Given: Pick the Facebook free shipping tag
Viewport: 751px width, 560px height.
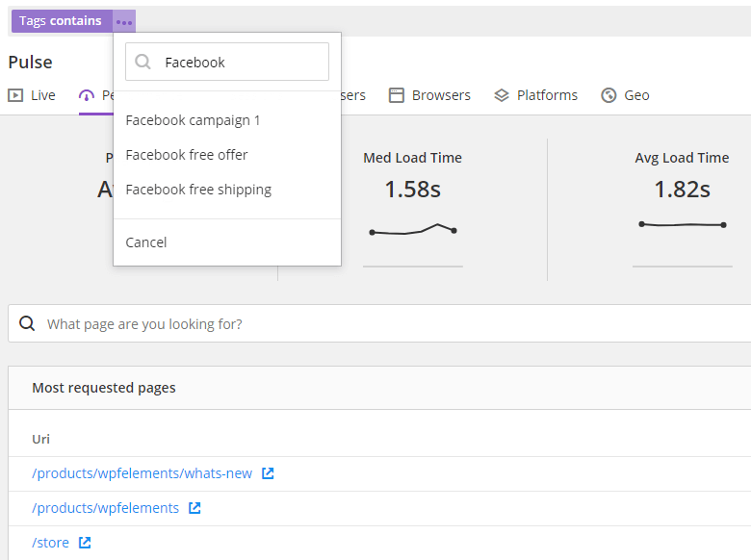Looking at the screenshot, I should pyautogui.click(x=198, y=190).
